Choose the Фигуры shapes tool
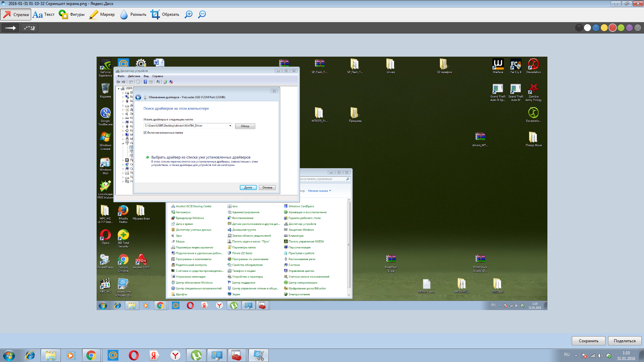 (x=72, y=14)
